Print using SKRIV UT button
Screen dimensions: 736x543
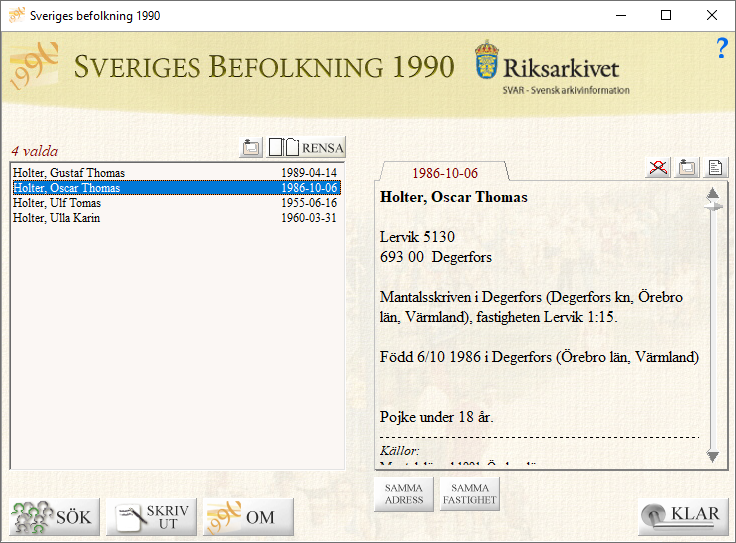[x=151, y=517]
